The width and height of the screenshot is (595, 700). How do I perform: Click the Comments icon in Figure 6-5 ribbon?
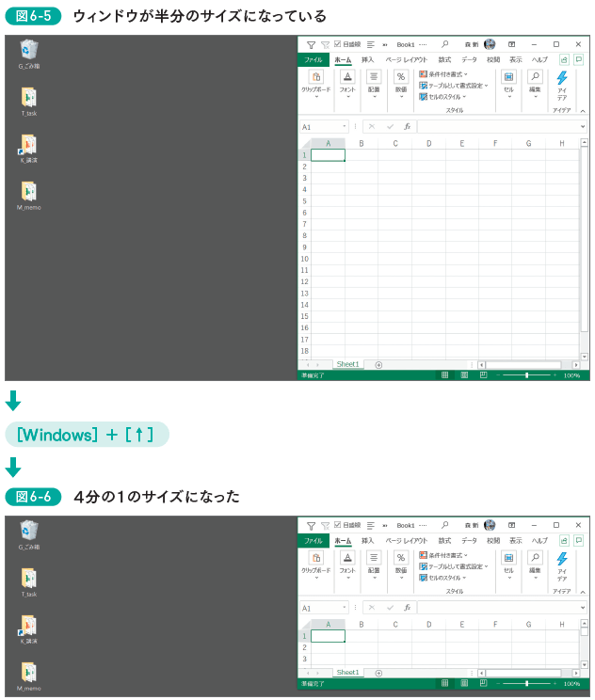tap(579, 59)
